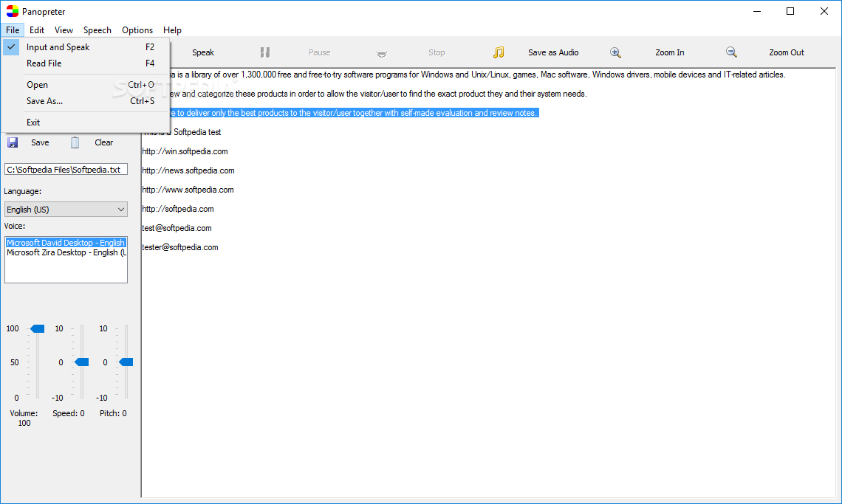Select Open in the File menu

[86, 85]
